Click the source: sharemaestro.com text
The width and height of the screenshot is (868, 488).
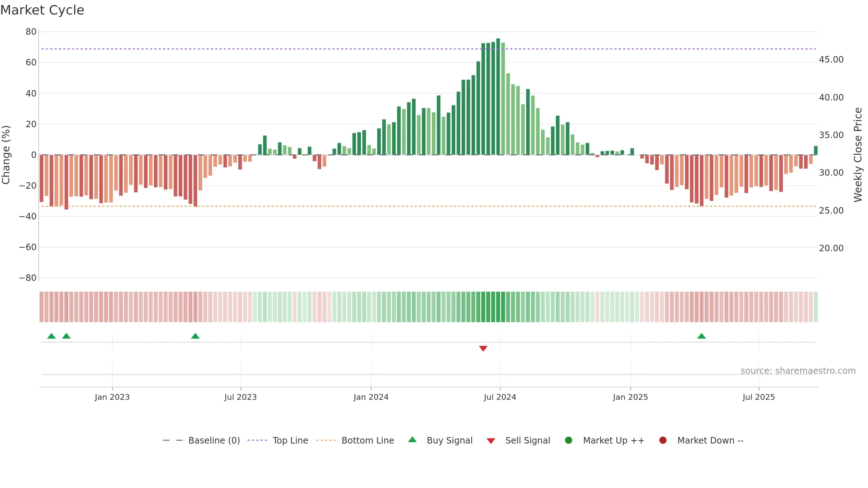click(798, 371)
